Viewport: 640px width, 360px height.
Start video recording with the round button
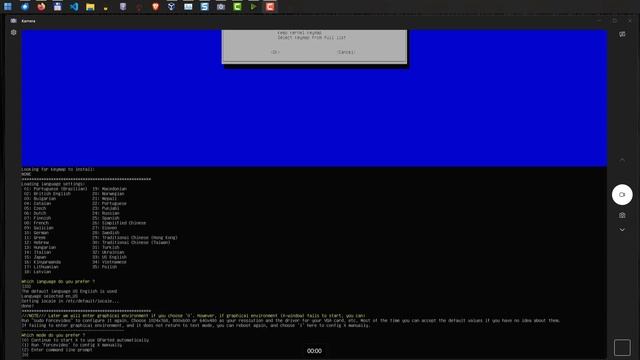click(622, 195)
